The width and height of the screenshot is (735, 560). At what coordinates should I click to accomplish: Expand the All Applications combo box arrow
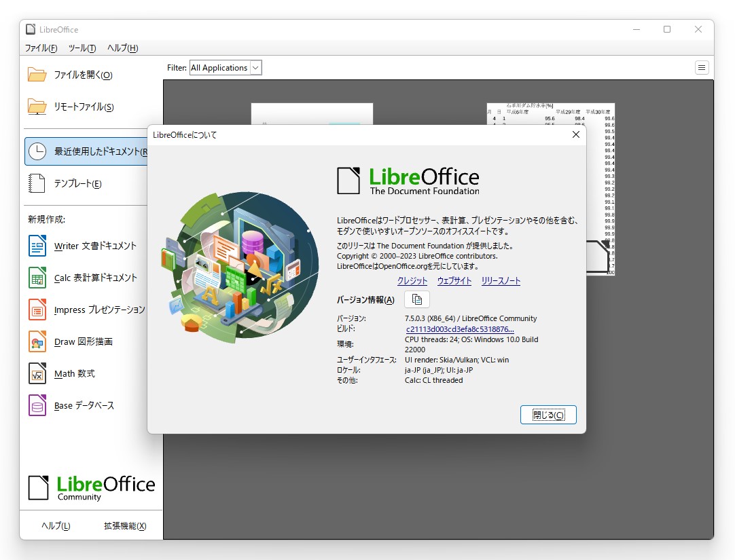254,67
